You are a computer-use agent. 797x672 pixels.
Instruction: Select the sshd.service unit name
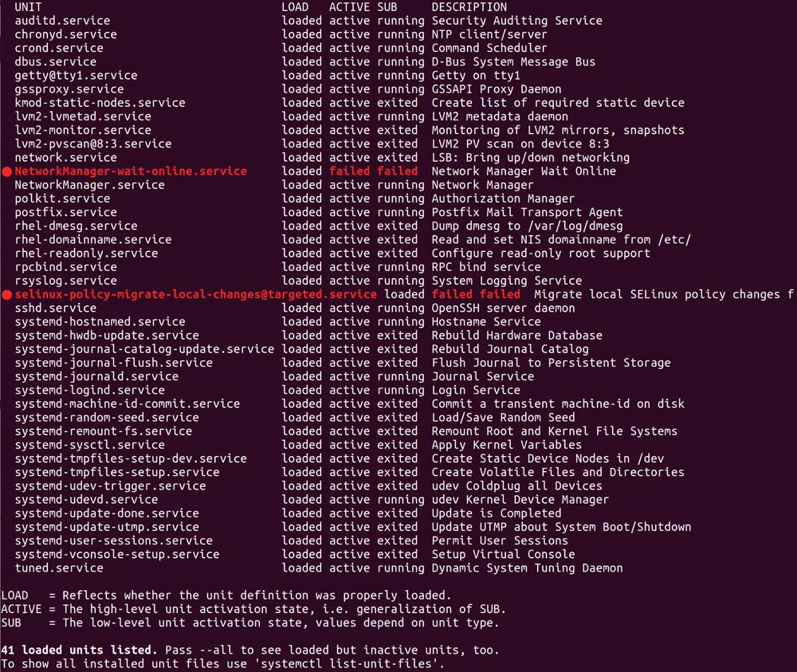point(56,308)
